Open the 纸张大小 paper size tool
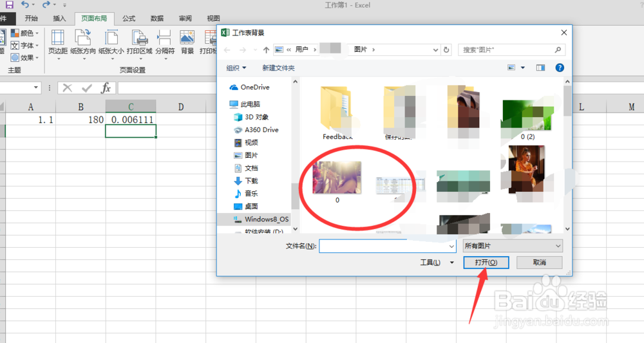 [x=111, y=44]
